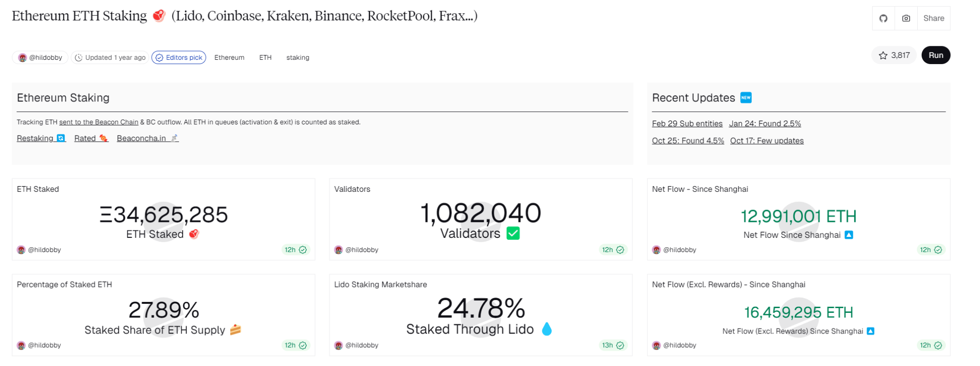Click the Editors pick badge icon
This screenshot has width=980, height=366.
coord(158,57)
